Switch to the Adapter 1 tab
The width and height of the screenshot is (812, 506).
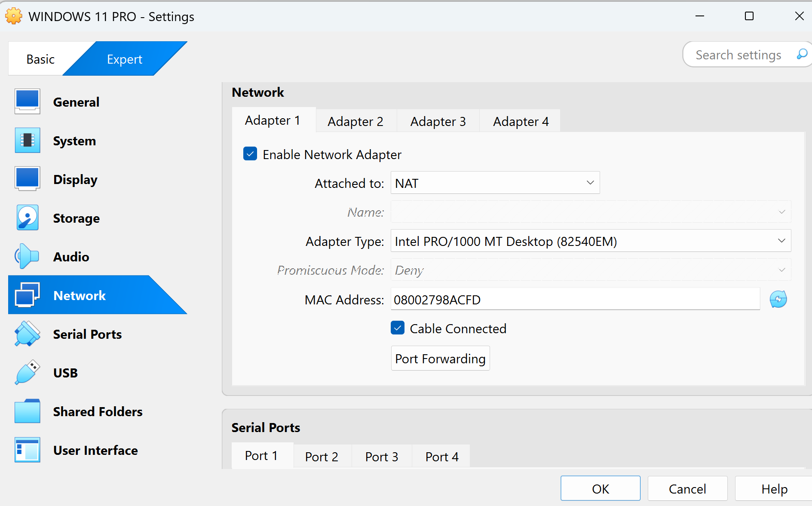pos(273,120)
